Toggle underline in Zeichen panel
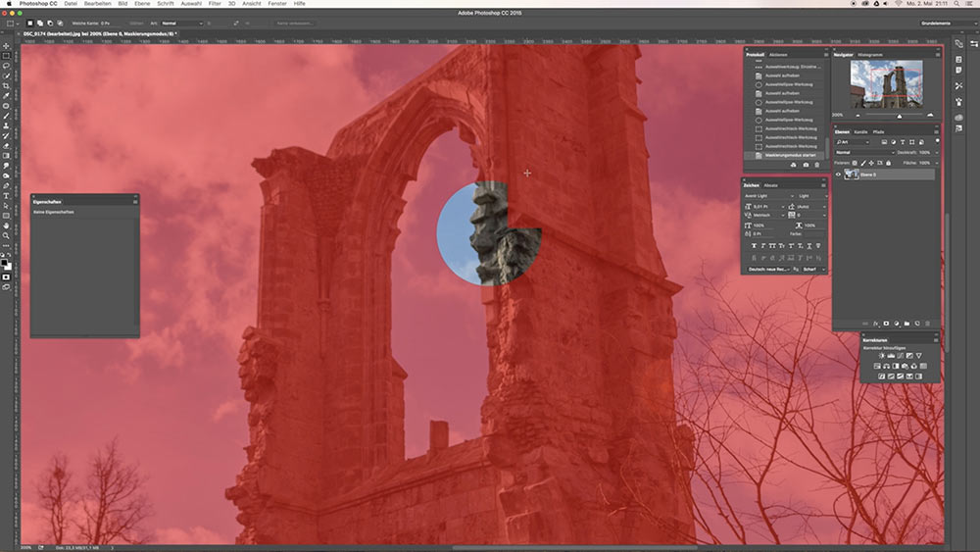The image size is (980, 552). coord(809,246)
